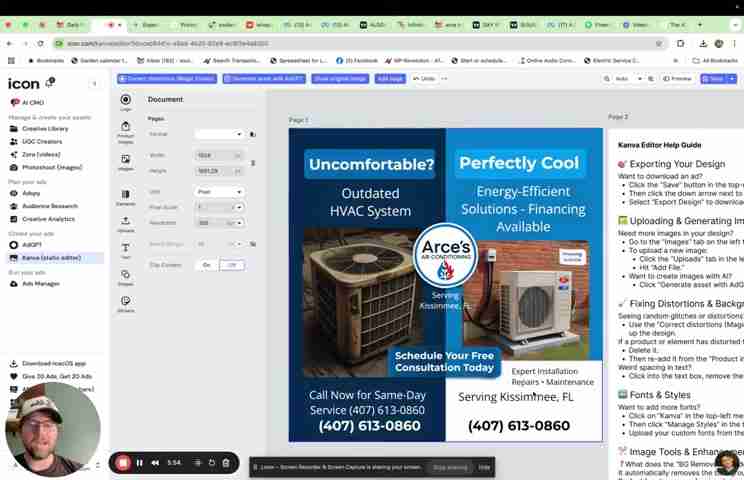Open the Stickers panel
This screenshot has width=744, height=480.
126,304
